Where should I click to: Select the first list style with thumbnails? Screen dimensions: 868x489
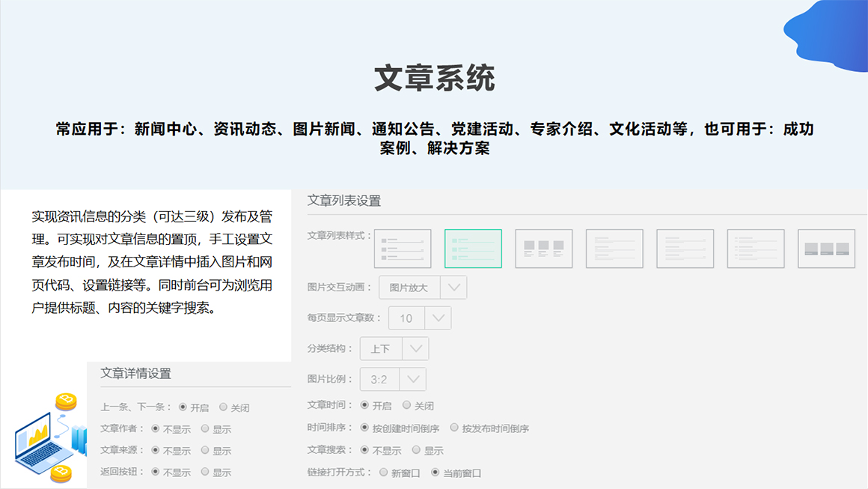coord(403,249)
